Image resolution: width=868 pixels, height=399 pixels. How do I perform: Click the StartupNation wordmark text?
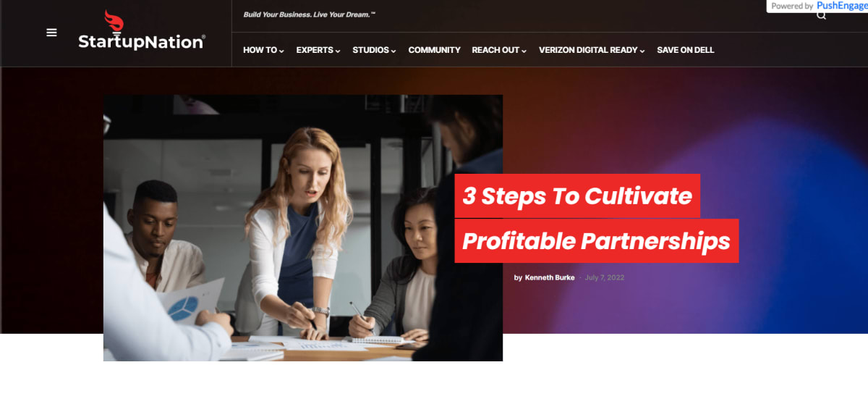click(x=142, y=42)
